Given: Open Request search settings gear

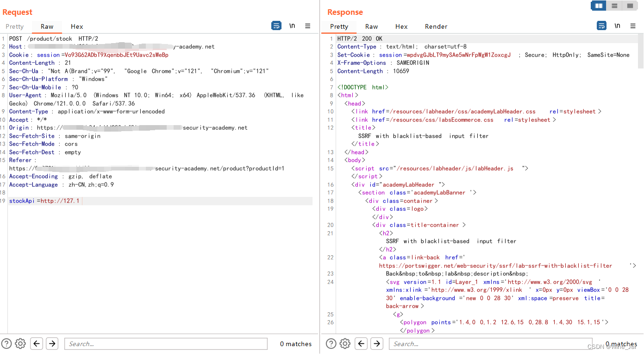Looking at the screenshot, I should click(x=20, y=343).
